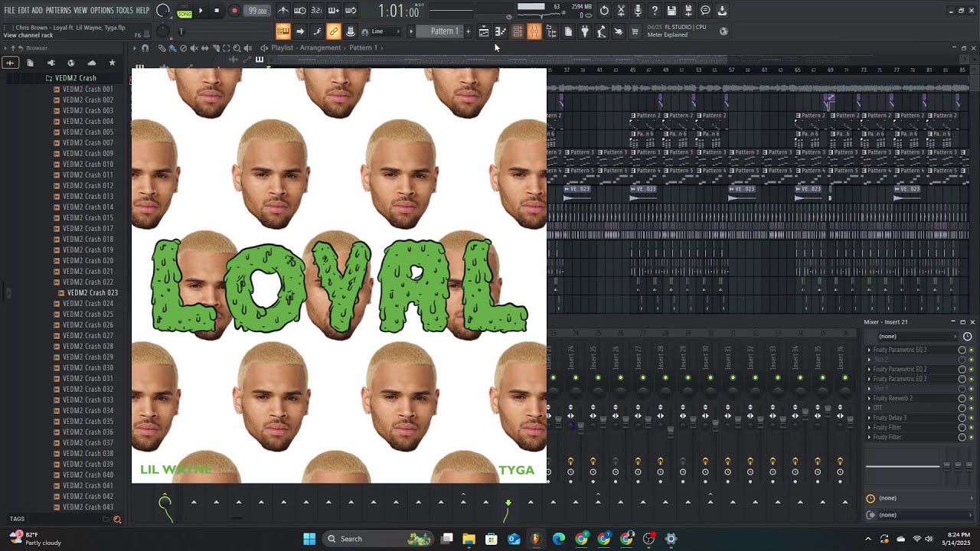
Task: Click the Play button
Action: click(201, 11)
